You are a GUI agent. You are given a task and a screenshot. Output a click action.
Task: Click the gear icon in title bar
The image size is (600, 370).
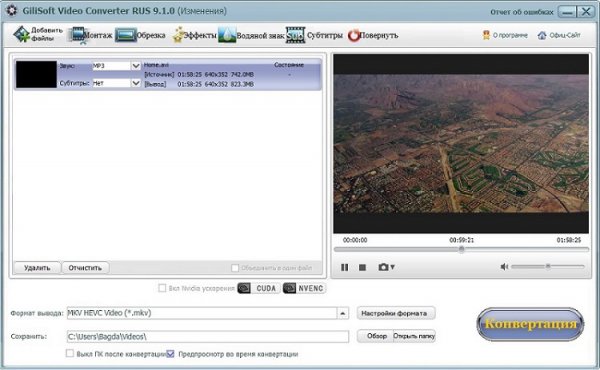[x=11, y=10]
